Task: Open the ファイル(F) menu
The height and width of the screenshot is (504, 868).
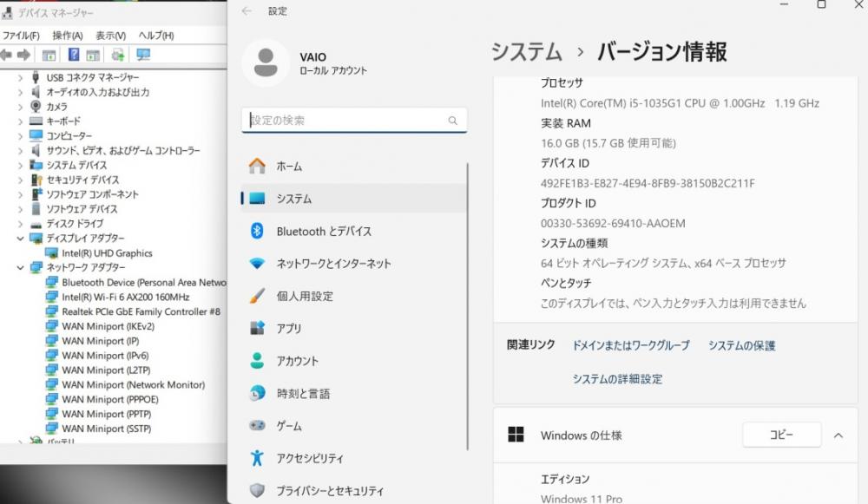Action: coord(21,36)
